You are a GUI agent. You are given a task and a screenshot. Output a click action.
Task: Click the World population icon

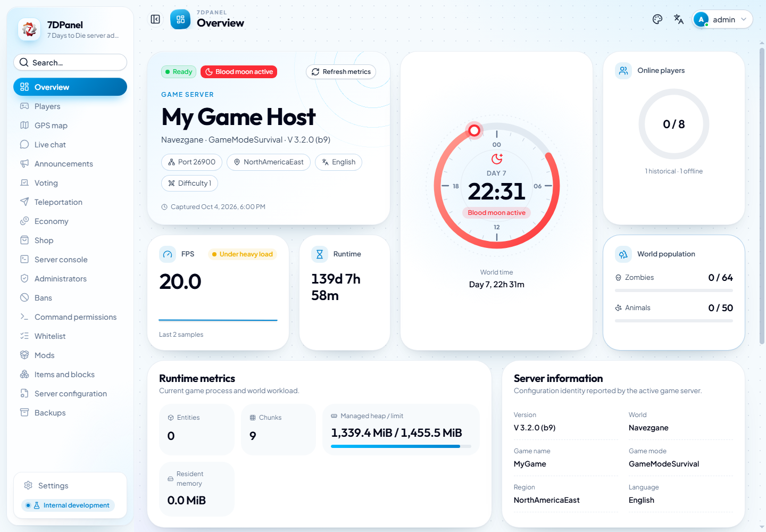(x=623, y=254)
